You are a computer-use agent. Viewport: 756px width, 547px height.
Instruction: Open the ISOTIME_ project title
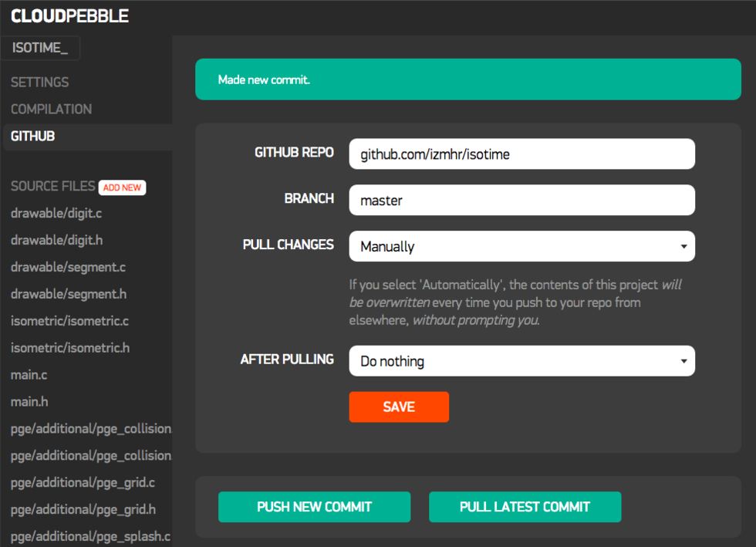click(x=40, y=48)
